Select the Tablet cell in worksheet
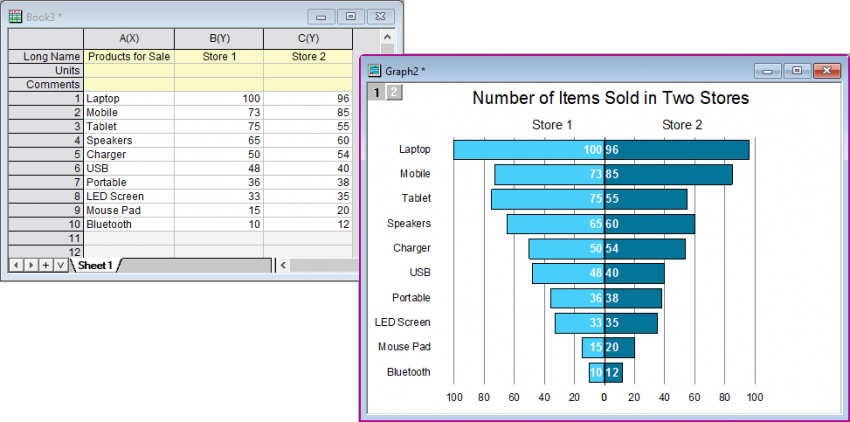The width and height of the screenshot is (850, 422). 129,126
